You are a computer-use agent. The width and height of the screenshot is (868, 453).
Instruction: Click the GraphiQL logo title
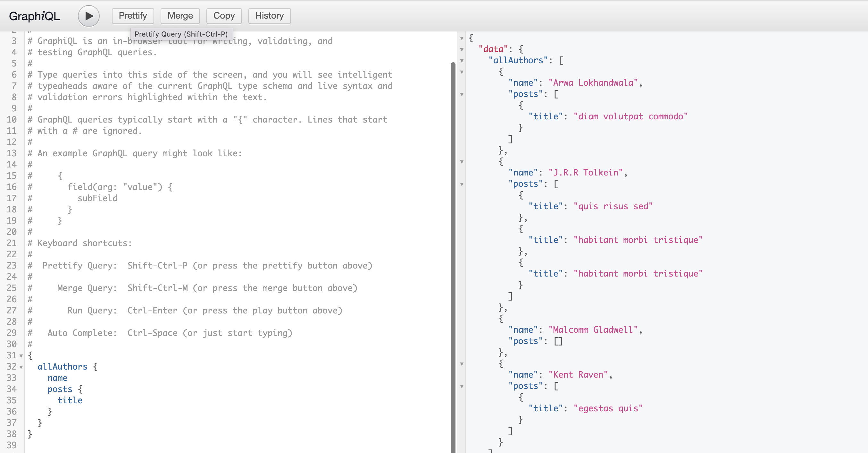(x=34, y=16)
